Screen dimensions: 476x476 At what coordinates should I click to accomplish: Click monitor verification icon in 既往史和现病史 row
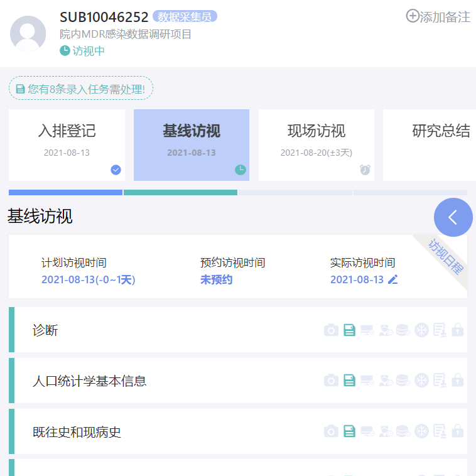pos(367,431)
